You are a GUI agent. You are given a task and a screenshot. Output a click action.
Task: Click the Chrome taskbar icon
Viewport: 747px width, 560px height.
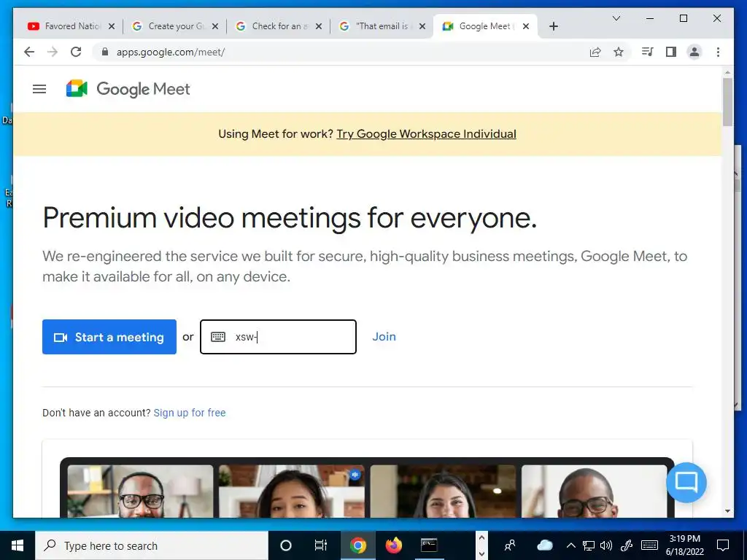pyautogui.click(x=357, y=545)
